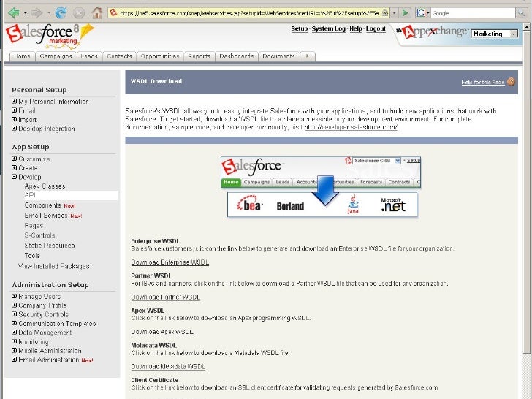
Task: Open the Opportunities tab
Action: click(160, 56)
